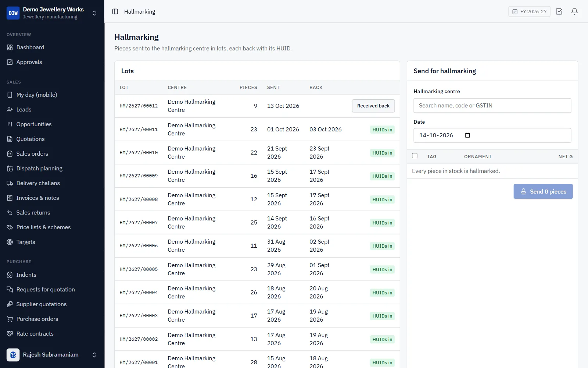Viewport: 588px width, 368px height.
Task: Open Opportunities section
Action: 52,124
